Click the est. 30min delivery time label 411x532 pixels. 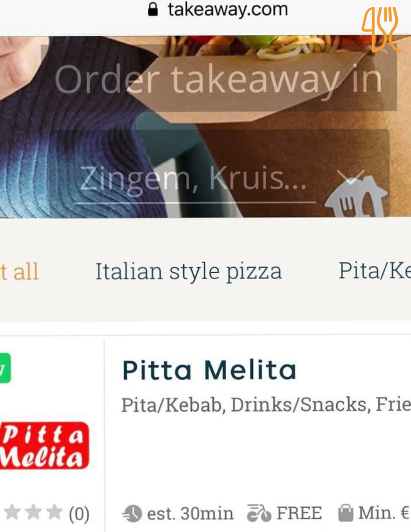click(x=190, y=513)
